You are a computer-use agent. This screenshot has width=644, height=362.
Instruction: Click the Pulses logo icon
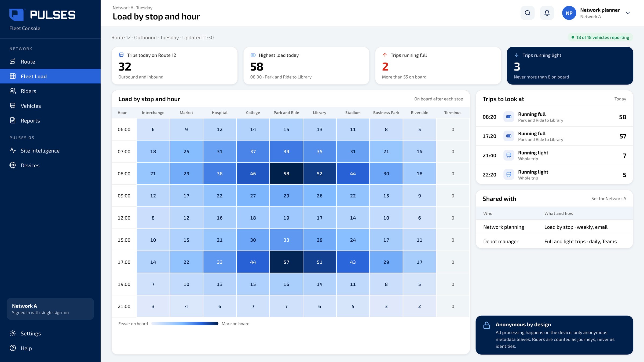(x=16, y=15)
